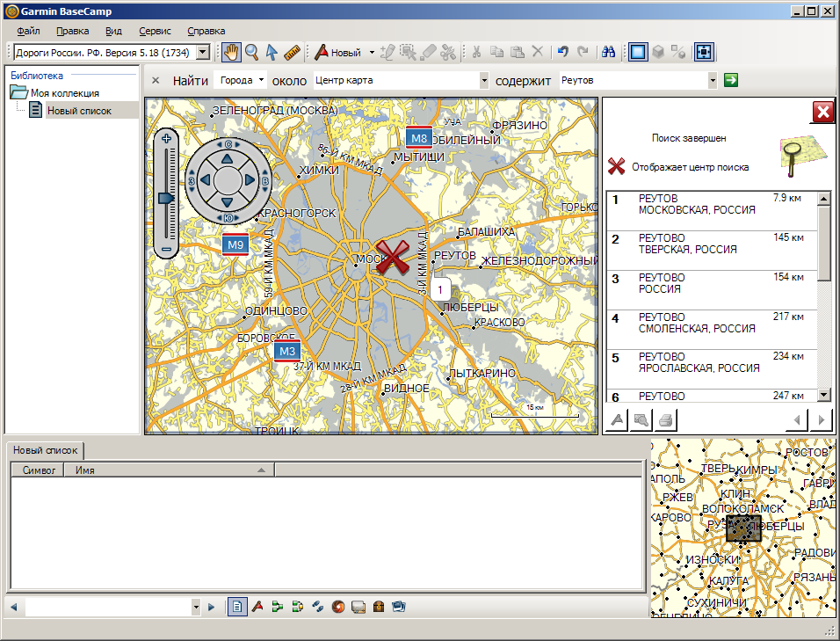
Task: Toggle the 3D cube view button
Action: 658,52
